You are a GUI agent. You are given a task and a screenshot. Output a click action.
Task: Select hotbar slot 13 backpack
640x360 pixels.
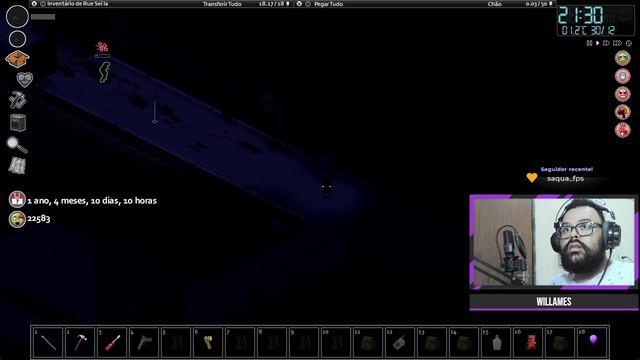[x=432, y=342]
